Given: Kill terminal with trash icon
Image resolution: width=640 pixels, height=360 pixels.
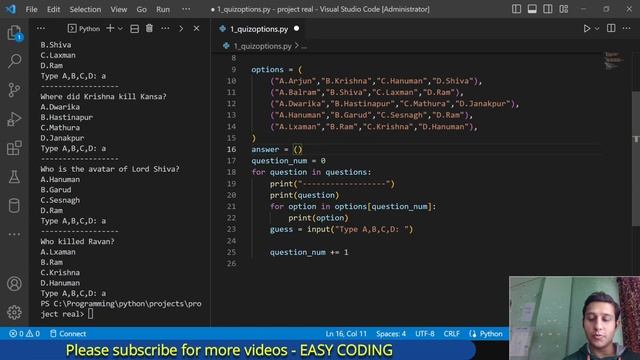Looking at the screenshot, I should [x=149, y=29].
